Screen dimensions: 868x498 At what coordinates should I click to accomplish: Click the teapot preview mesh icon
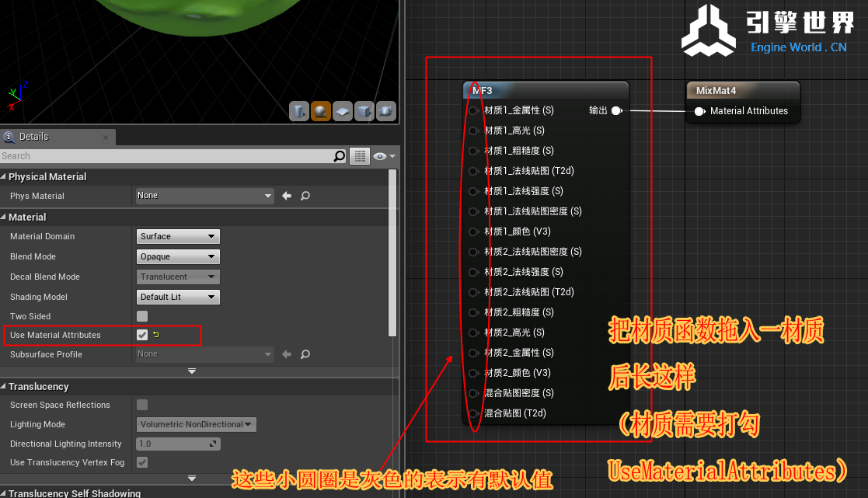385,111
